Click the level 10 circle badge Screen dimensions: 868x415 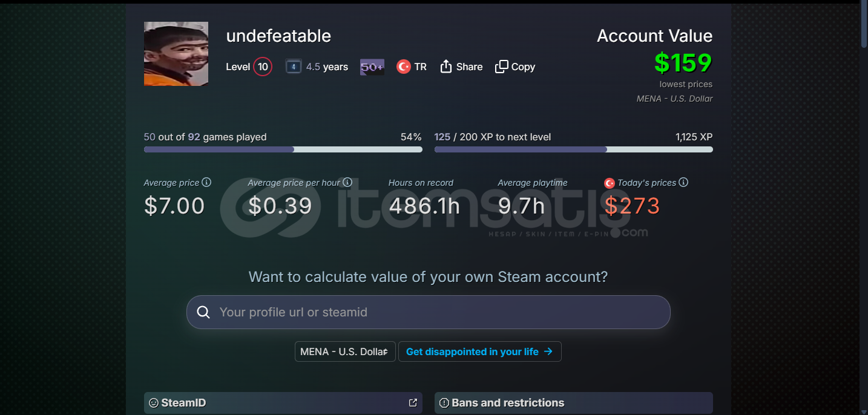point(263,67)
